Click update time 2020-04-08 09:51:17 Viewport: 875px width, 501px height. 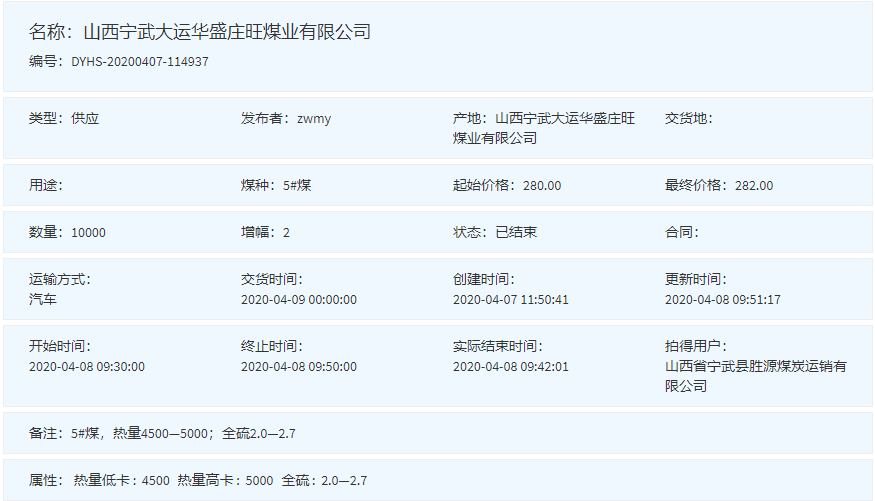pyautogui.click(x=723, y=300)
